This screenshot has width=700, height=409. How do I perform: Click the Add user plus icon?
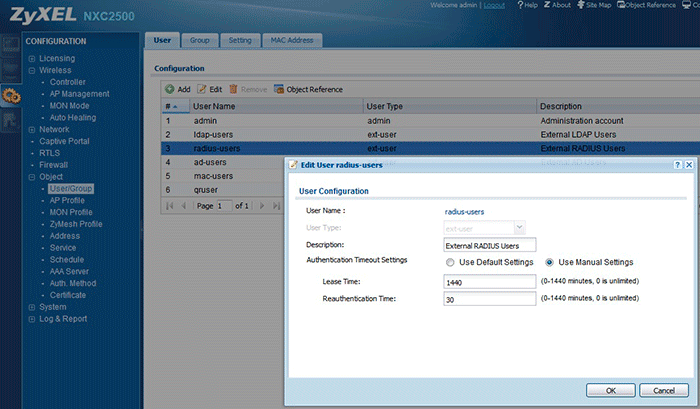[x=170, y=89]
